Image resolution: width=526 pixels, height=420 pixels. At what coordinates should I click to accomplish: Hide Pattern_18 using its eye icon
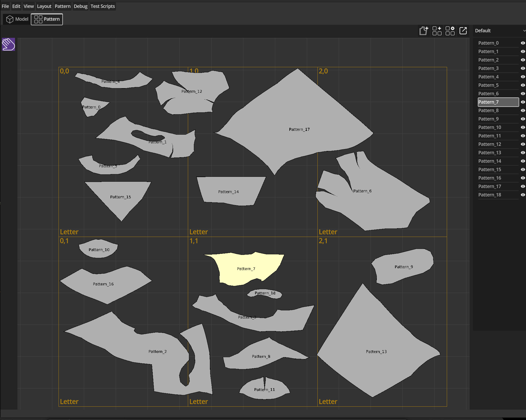click(523, 195)
